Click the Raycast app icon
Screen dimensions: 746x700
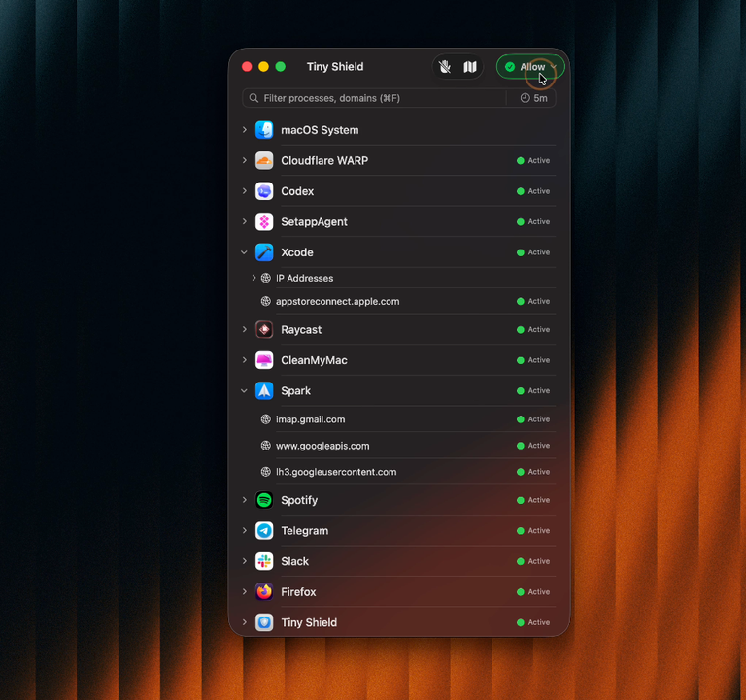[264, 329]
